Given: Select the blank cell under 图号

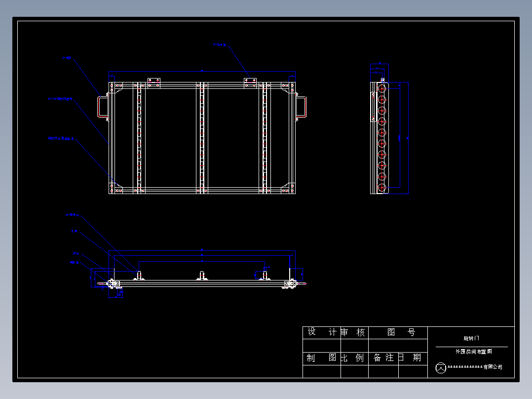Looking at the screenshot, I should 398,346.
